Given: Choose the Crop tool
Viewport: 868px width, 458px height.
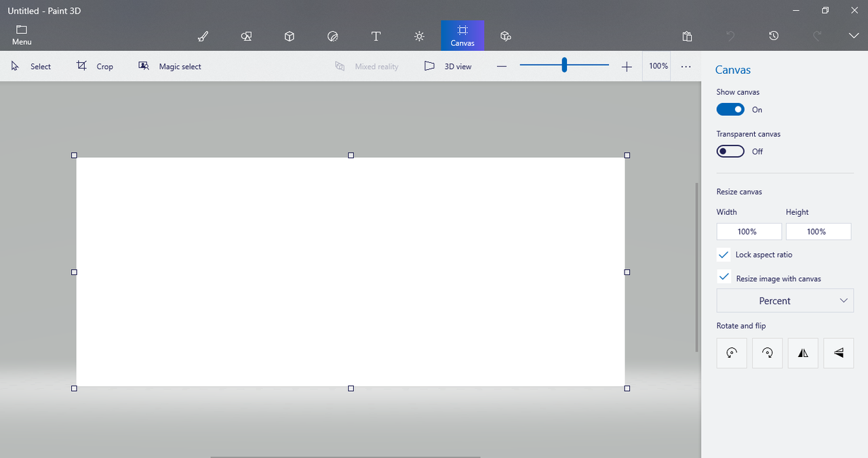Looking at the screenshot, I should pos(95,66).
